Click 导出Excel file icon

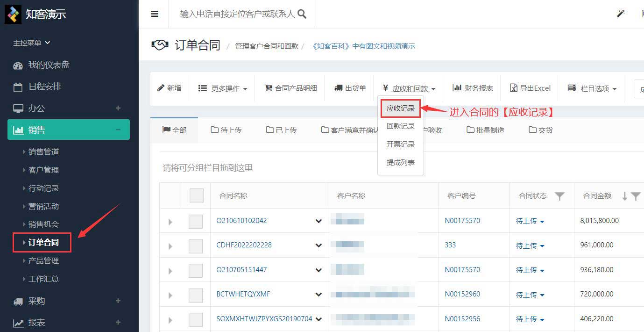coord(514,88)
